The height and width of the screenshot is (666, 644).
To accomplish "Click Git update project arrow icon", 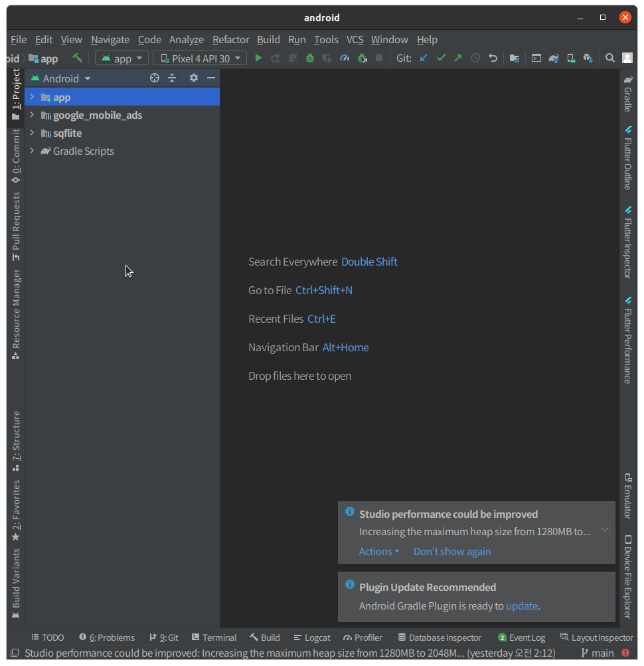I will 424,58.
